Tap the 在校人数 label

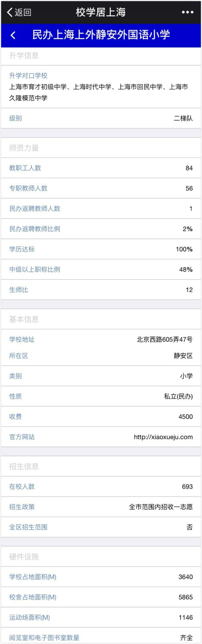point(20,487)
